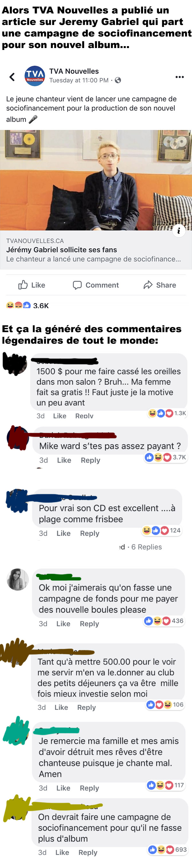Comment on the TVA Nouvelles post
The image size is (192, 868).
[96, 285]
